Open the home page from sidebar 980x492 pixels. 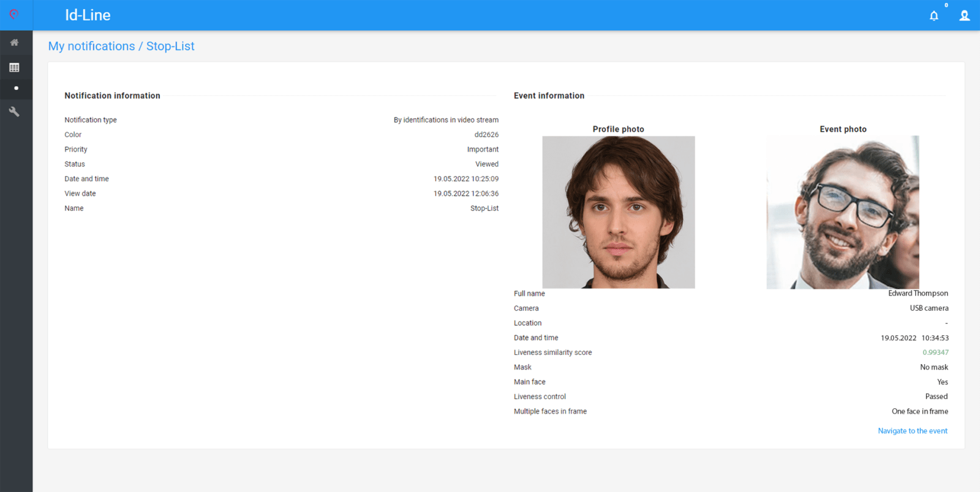pos(14,43)
